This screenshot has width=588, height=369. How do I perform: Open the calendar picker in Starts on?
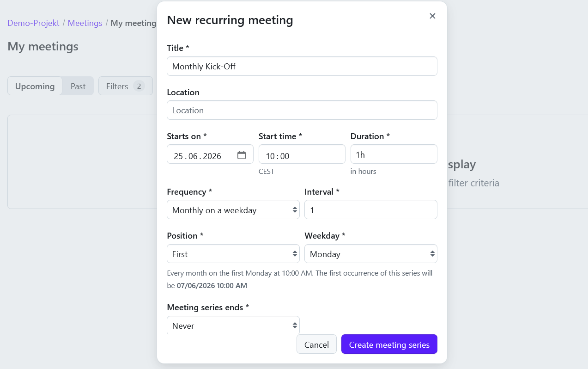pos(242,155)
